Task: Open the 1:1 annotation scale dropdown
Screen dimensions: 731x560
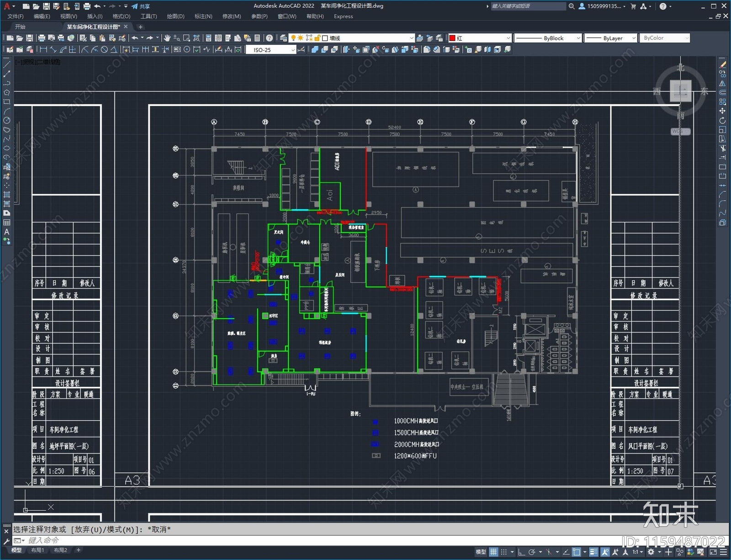Action: pos(638,552)
